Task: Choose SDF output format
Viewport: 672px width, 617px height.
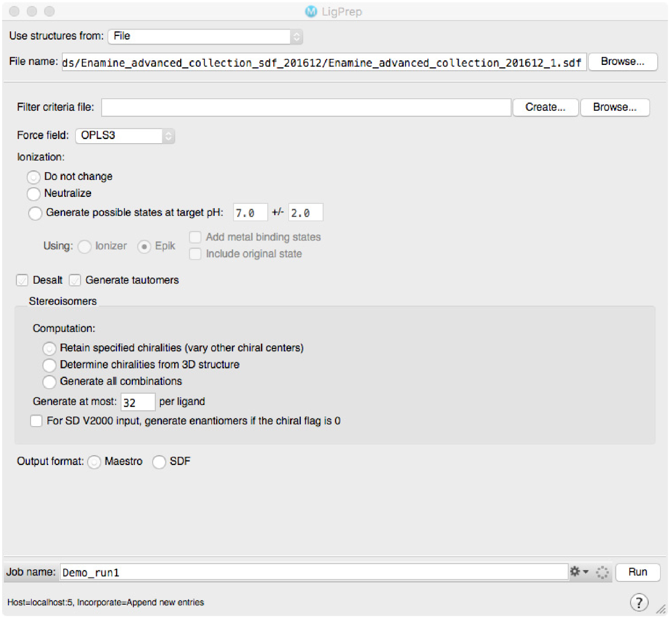Action: click(159, 461)
